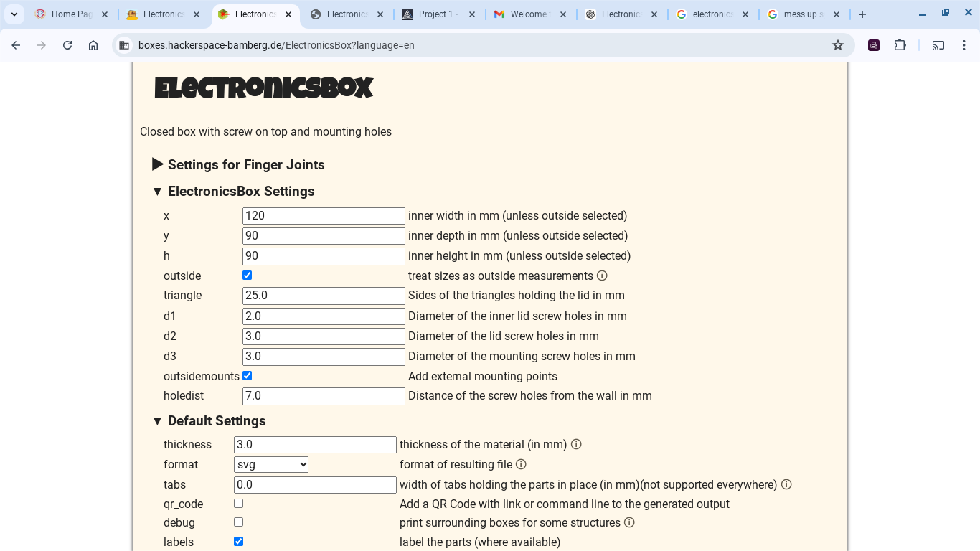Close the 'mess up' Google search tab

837,14
